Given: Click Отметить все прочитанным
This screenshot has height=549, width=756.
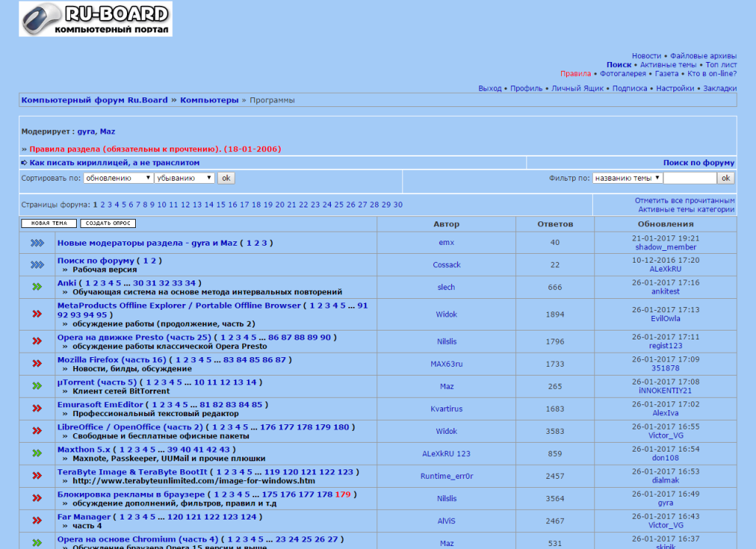Looking at the screenshot, I should tap(684, 201).
